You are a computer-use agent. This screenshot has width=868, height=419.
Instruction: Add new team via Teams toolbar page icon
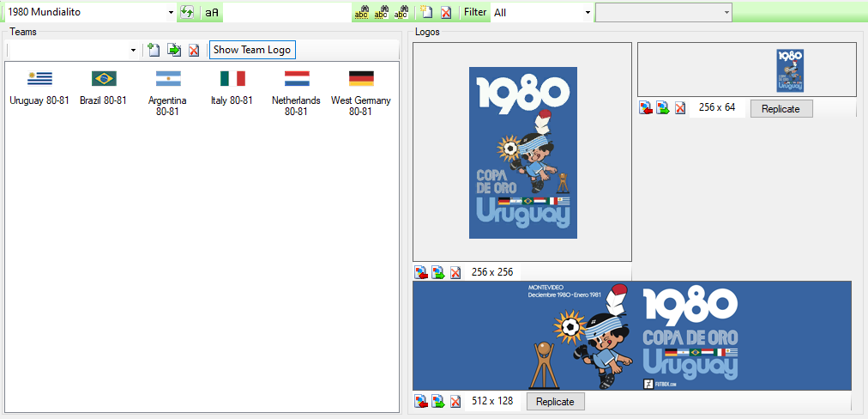(x=154, y=50)
